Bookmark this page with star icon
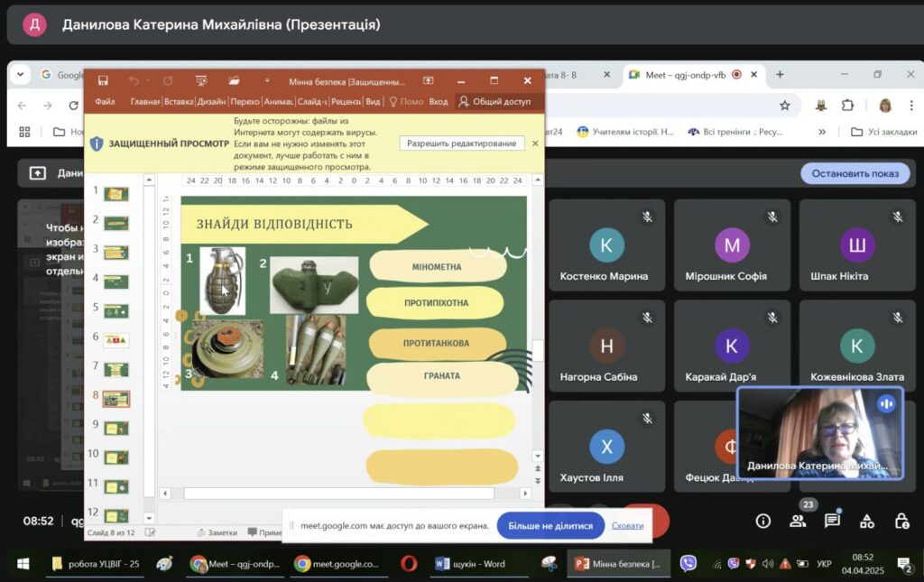924x582 pixels. point(784,106)
